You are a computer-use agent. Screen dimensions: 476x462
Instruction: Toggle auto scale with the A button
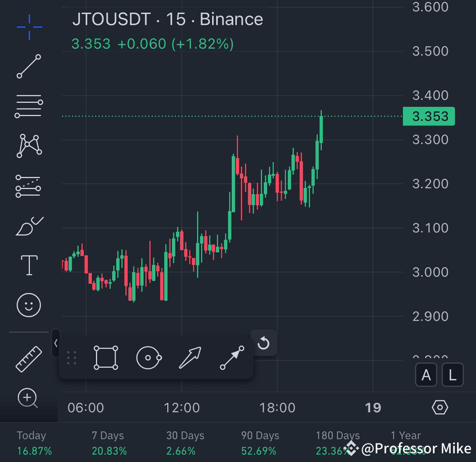pyautogui.click(x=426, y=375)
